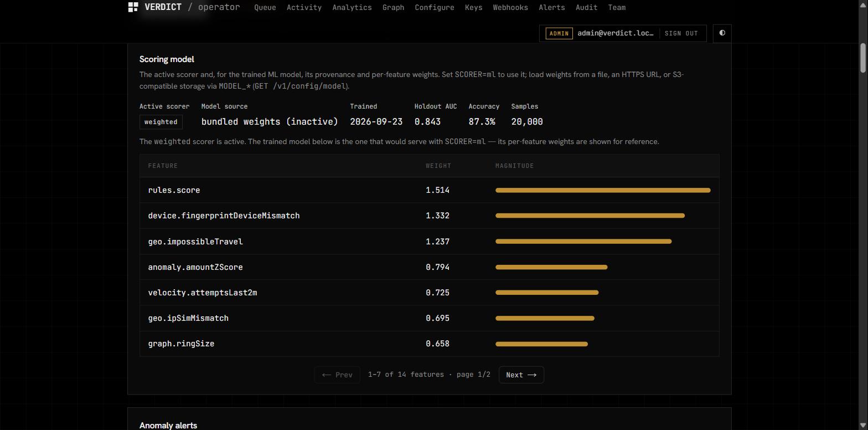Click the WEIGHT column header
Screen dimensions: 868x430
pyautogui.click(x=438, y=166)
